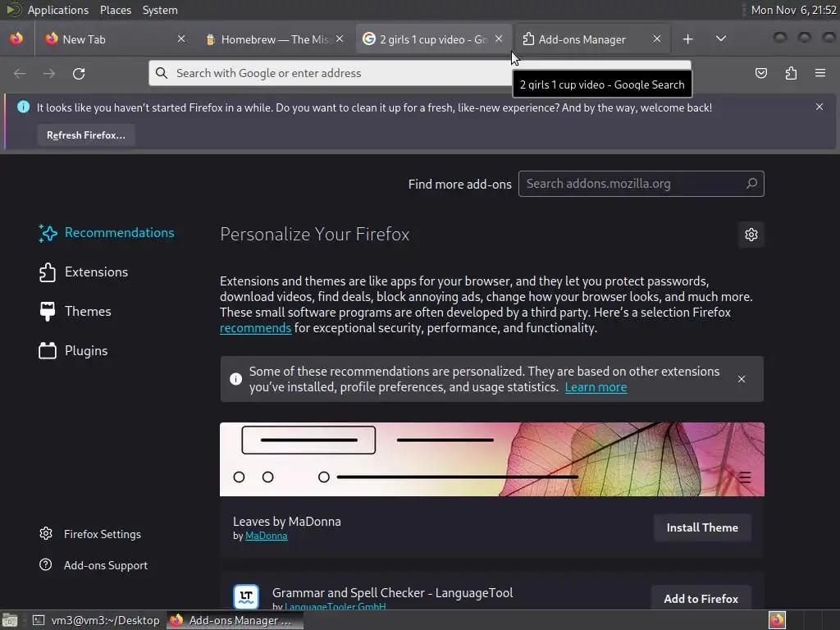This screenshot has height=630, width=840.
Task: Open the Firefox application hamburger menu
Action: click(x=820, y=73)
